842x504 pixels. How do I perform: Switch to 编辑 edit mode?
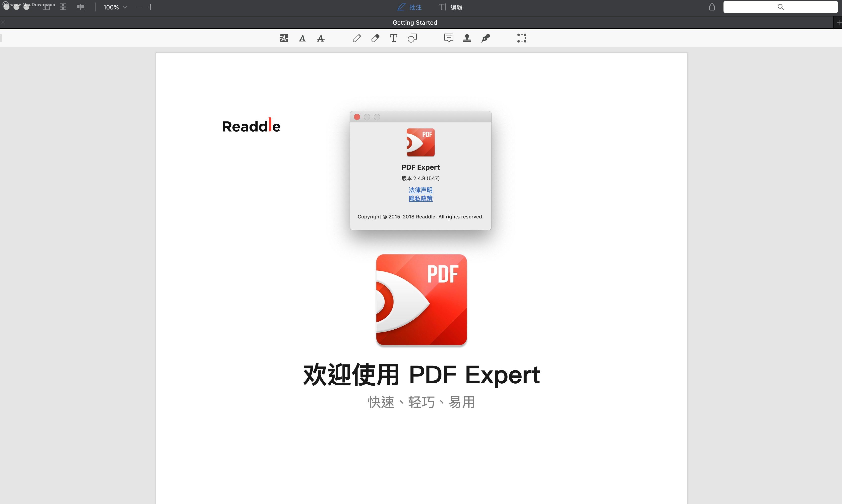pos(451,7)
